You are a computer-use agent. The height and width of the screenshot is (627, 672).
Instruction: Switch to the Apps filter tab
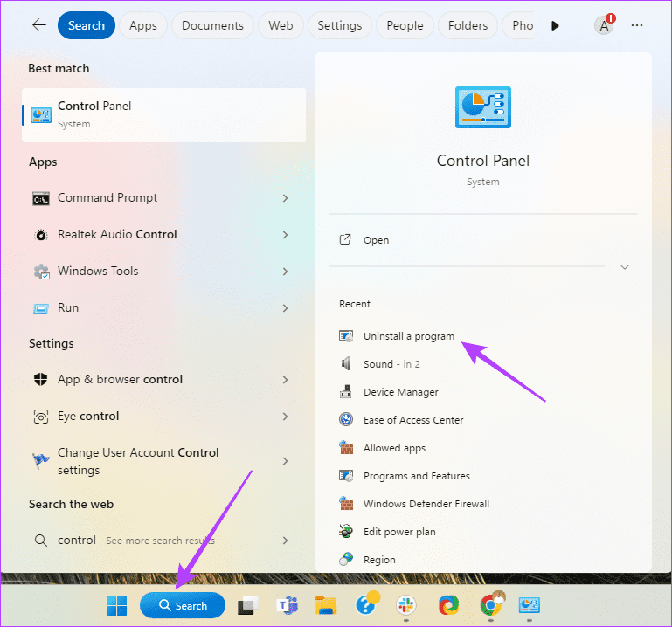(142, 25)
